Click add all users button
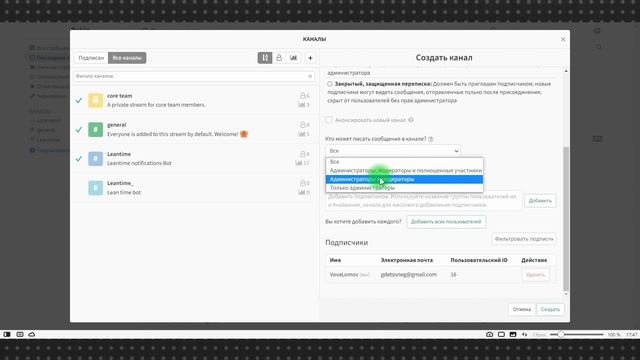The width and height of the screenshot is (640, 360). [x=446, y=222]
